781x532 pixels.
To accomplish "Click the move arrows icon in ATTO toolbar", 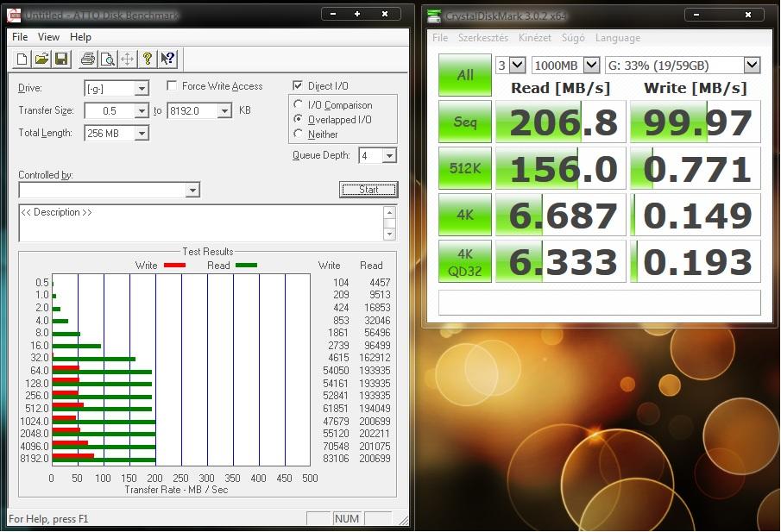I will click(x=127, y=59).
